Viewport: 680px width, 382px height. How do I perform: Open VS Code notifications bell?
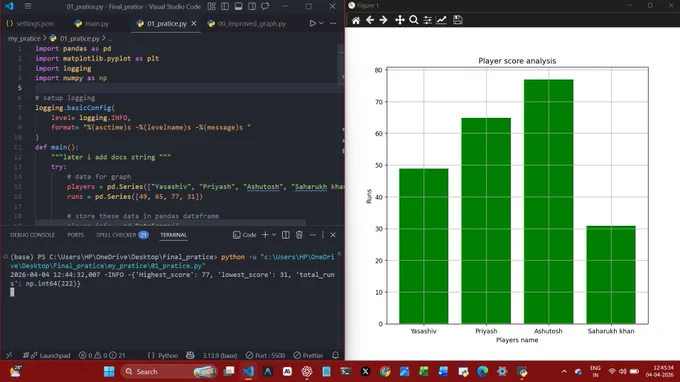(335, 355)
